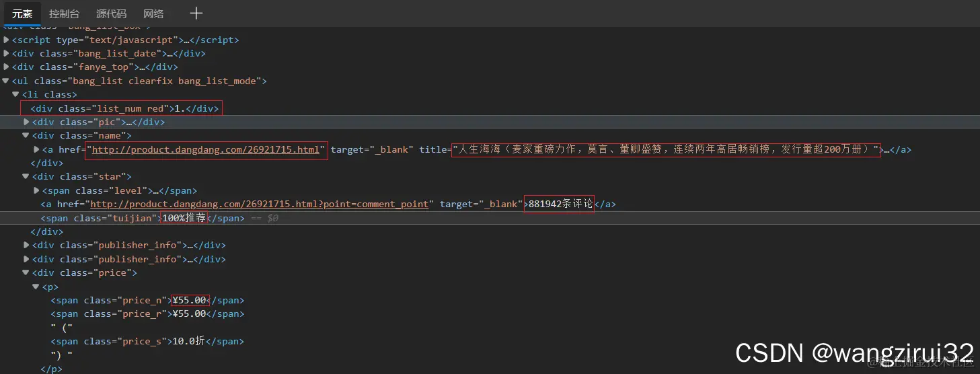Open the product.dangdang.com/26921715.html link
This screenshot has height=374, width=980.
(206, 149)
